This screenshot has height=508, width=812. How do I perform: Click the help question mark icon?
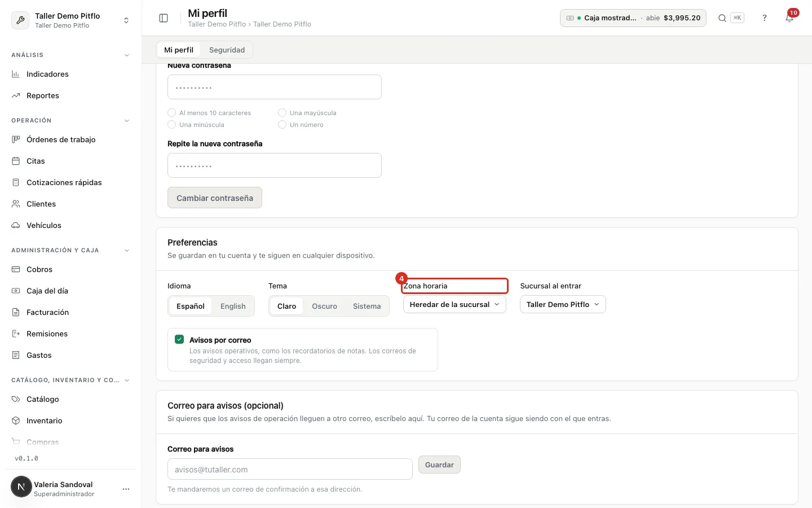(765, 18)
